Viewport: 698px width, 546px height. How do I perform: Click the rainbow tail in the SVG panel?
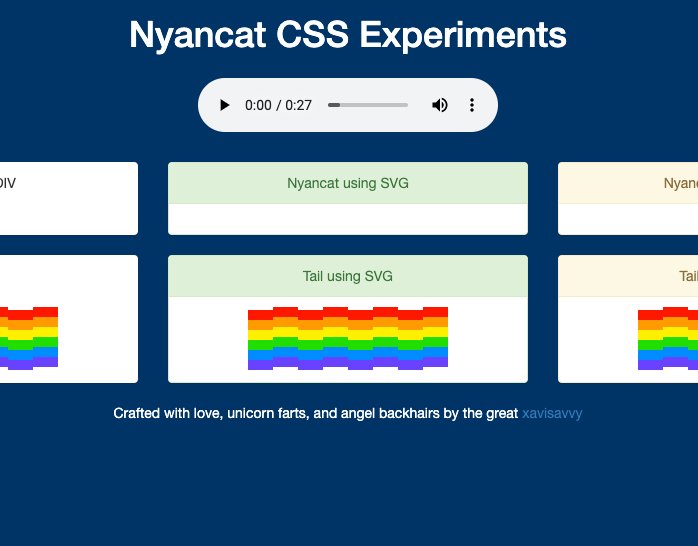pyautogui.click(x=348, y=339)
